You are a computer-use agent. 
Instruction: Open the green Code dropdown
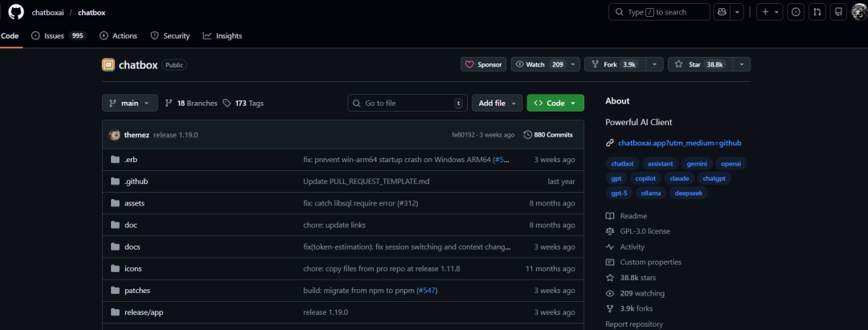pyautogui.click(x=555, y=103)
